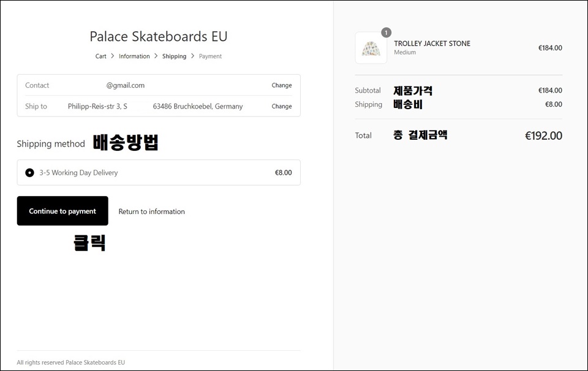Click the €192.00 total amount
588x371 pixels.
(x=543, y=136)
